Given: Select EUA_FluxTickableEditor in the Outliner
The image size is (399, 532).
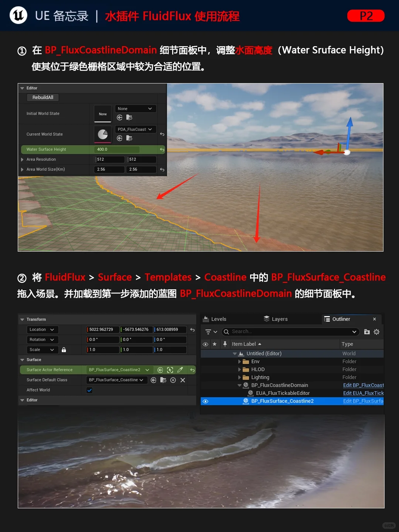Looking at the screenshot, I should [283, 393].
